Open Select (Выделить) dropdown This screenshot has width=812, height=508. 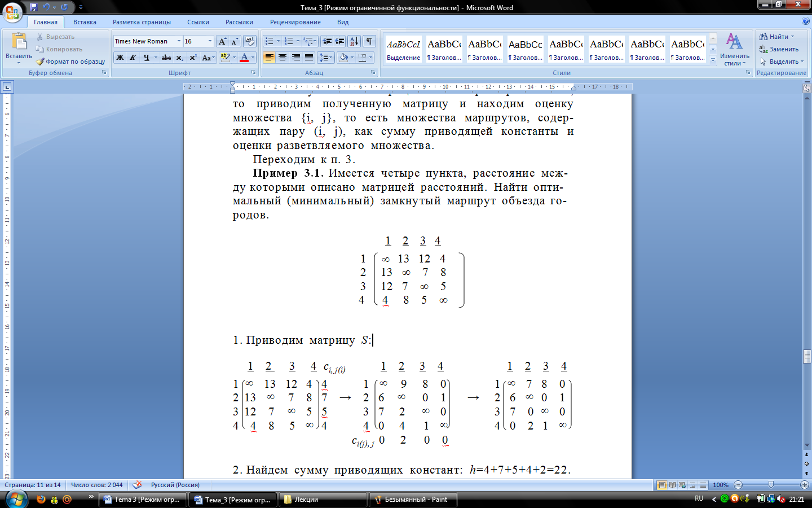coord(782,62)
